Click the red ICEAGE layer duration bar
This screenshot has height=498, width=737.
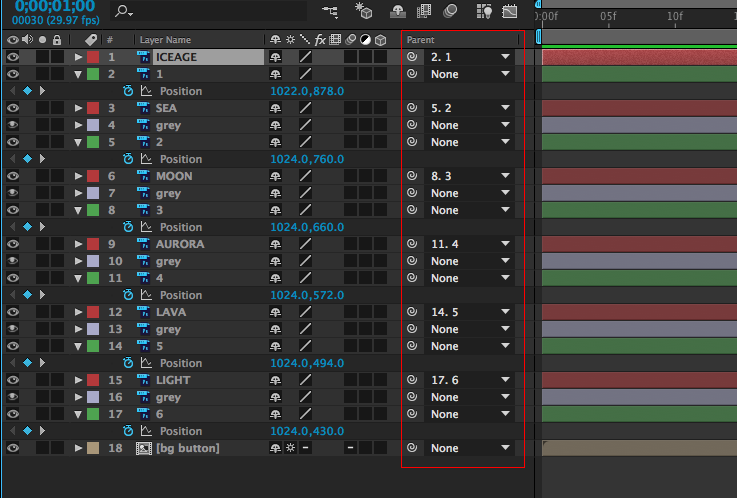point(639,57)
